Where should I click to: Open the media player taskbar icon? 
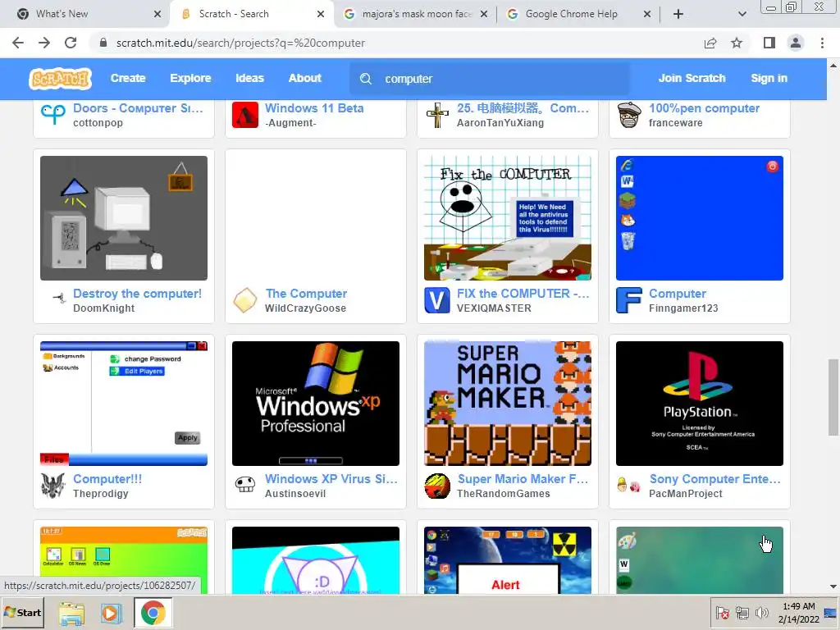[112, 613]
